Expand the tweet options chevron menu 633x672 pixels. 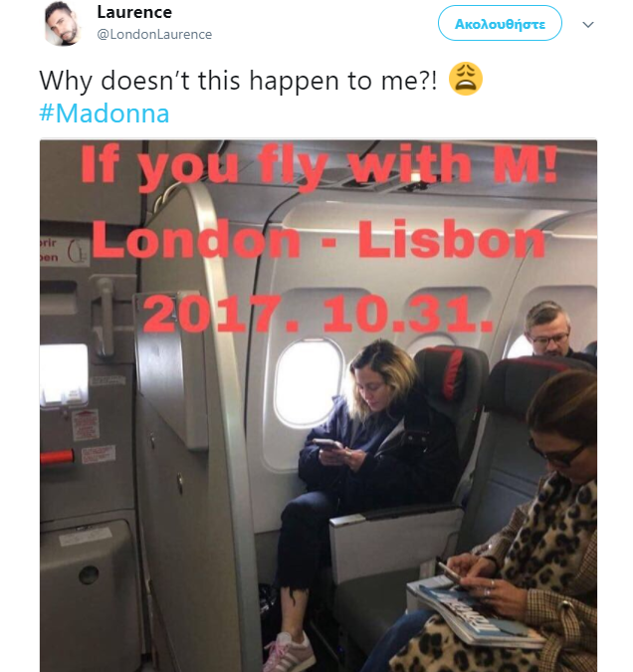pyautogui.click(x=588, y=25)
